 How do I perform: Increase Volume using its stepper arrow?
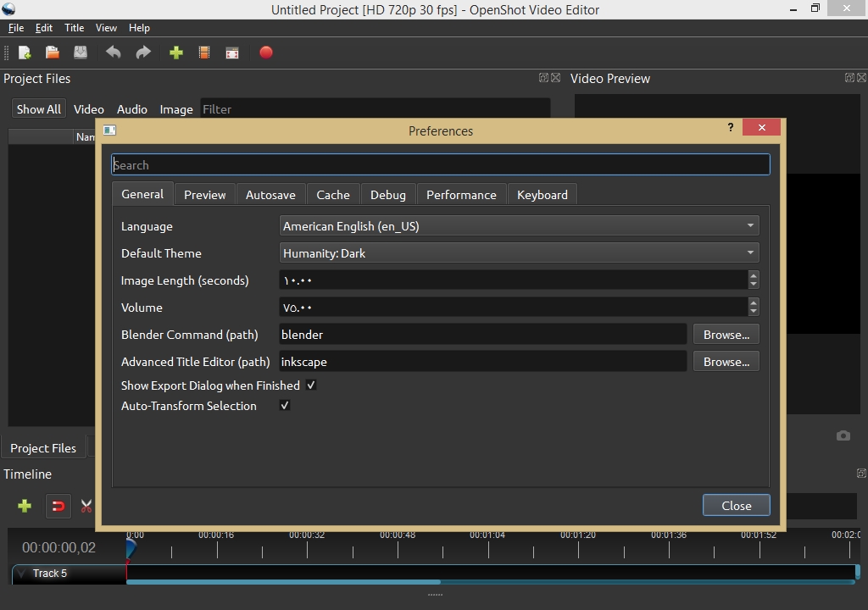coord(753,302)
